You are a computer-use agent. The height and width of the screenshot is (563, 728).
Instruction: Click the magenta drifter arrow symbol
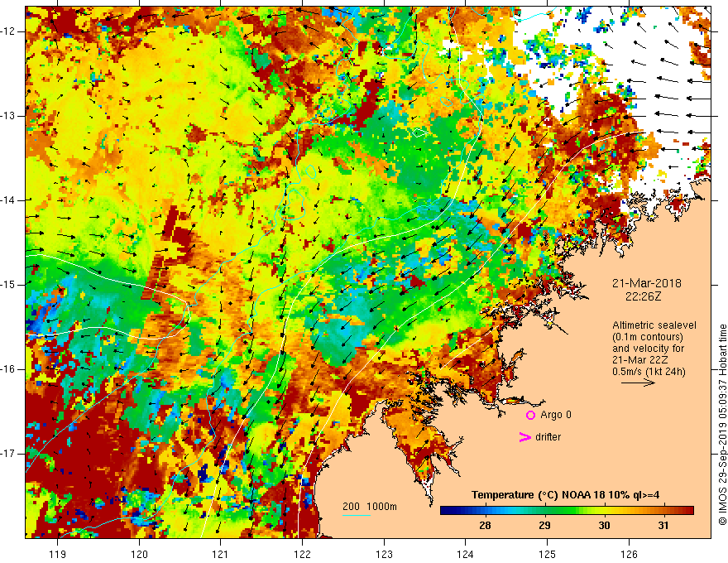(x=524, y=437)
